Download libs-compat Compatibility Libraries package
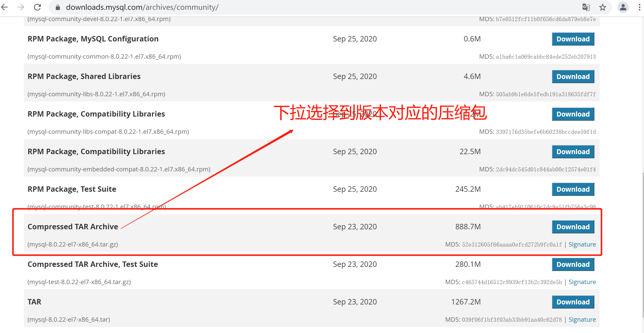 tap(573, 114)
